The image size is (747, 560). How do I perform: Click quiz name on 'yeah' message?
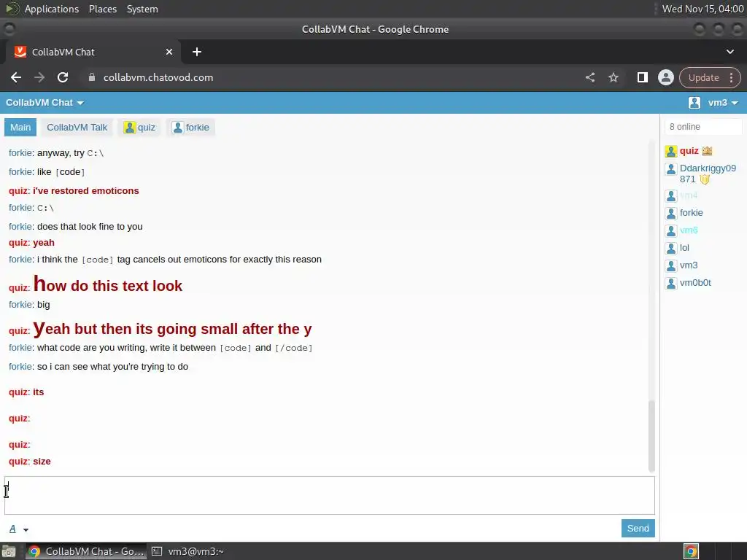pyautogui.click(x=18, y=243)
